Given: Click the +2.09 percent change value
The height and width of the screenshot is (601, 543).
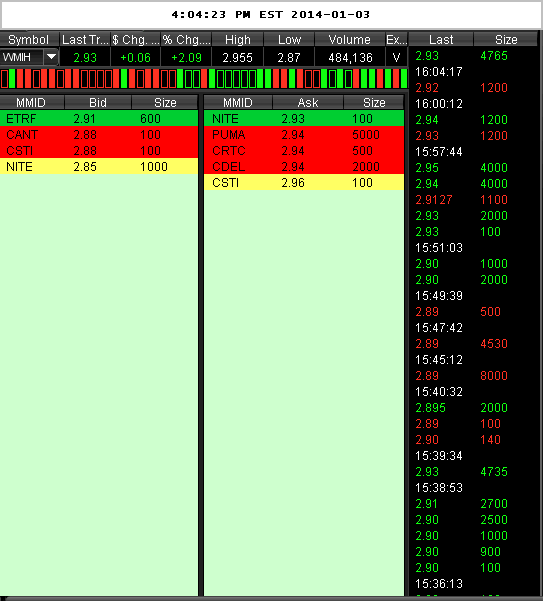Looking at the screenshot, I should coord(186,58).
